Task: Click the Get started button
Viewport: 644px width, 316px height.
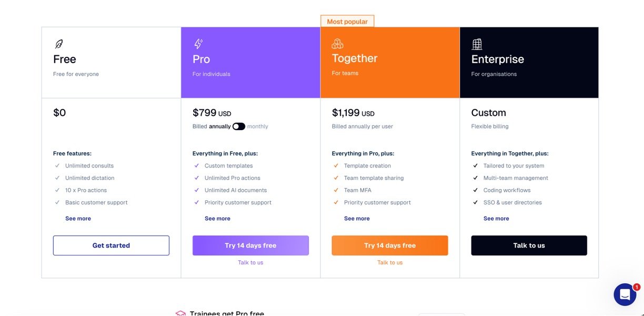Action: coord(111,245)
